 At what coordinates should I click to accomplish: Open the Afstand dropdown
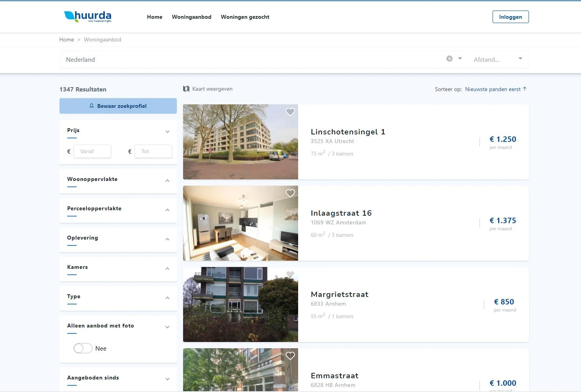tap(520, 59)
